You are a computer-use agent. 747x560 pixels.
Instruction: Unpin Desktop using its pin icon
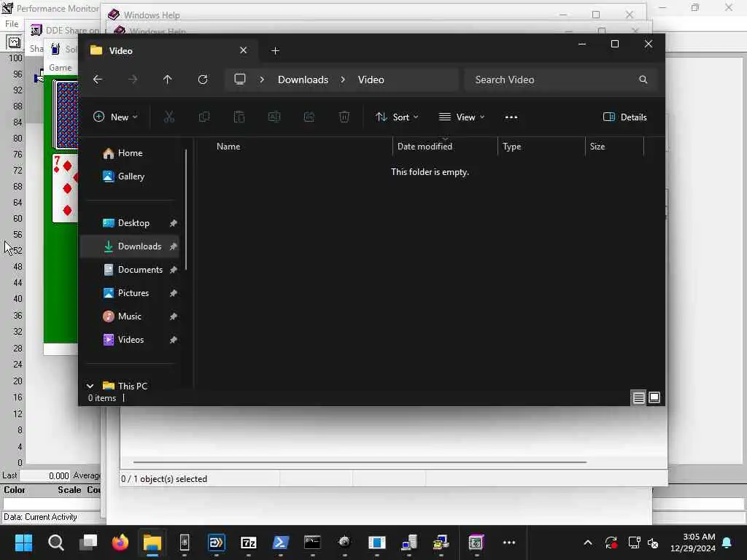[174, 223]
